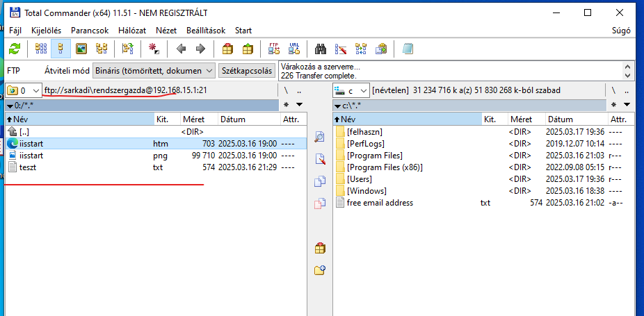Open the Hálózat menu
This screenshot has height=316, width=644.
click(x=132, y=31)
